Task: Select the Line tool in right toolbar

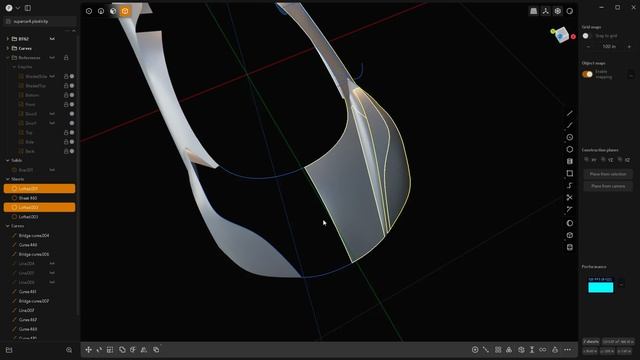Action: [x=569, y=113]
